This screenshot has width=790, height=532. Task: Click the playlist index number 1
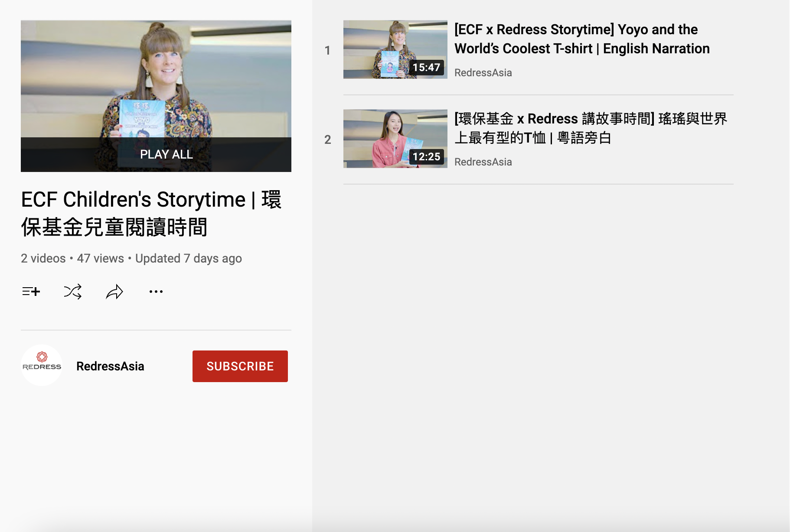328,50
